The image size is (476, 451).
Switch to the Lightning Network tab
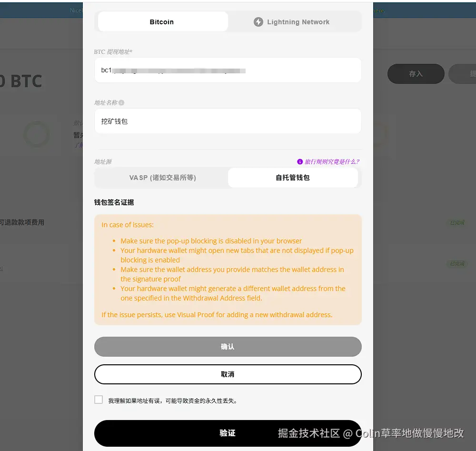293,22
